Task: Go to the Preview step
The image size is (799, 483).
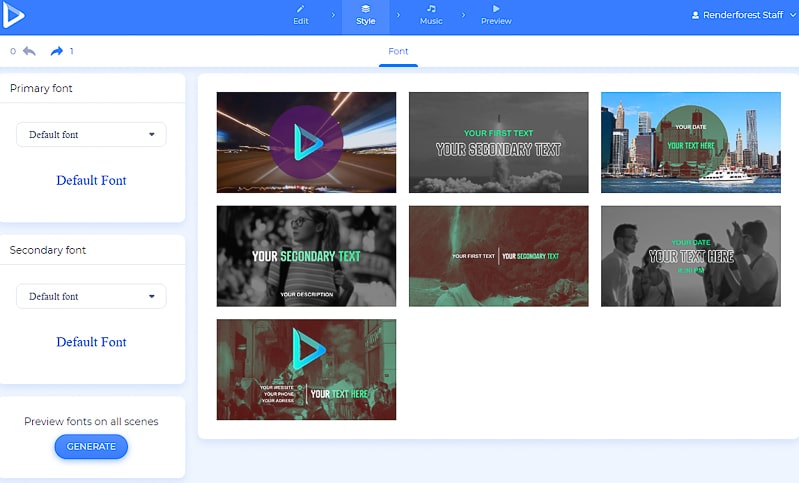Action: [x=496, y=15]
